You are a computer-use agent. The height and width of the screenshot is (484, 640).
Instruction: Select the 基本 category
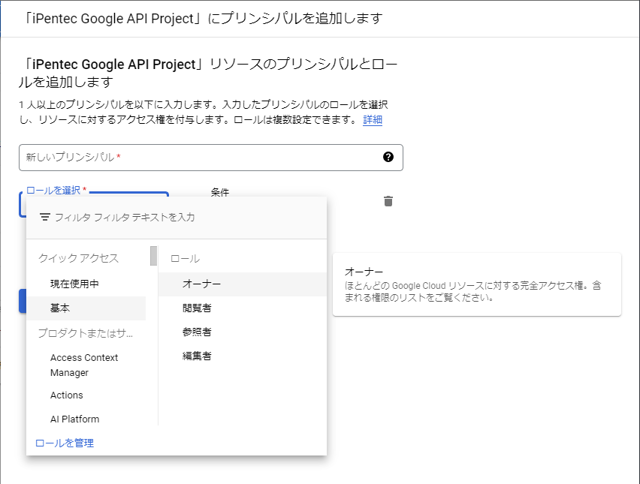[86, 308]
